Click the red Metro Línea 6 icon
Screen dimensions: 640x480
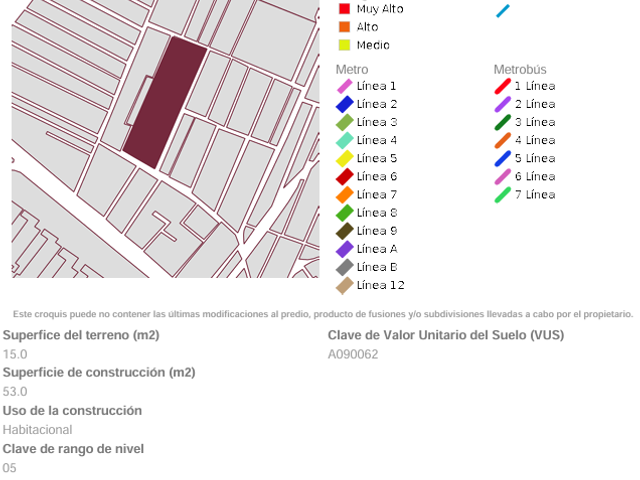coord(344,177)
